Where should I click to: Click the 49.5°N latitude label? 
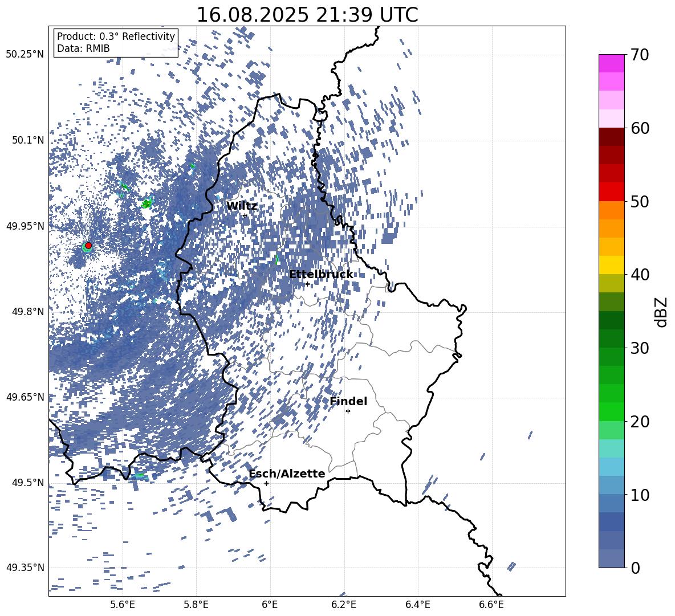click(28, 483)
